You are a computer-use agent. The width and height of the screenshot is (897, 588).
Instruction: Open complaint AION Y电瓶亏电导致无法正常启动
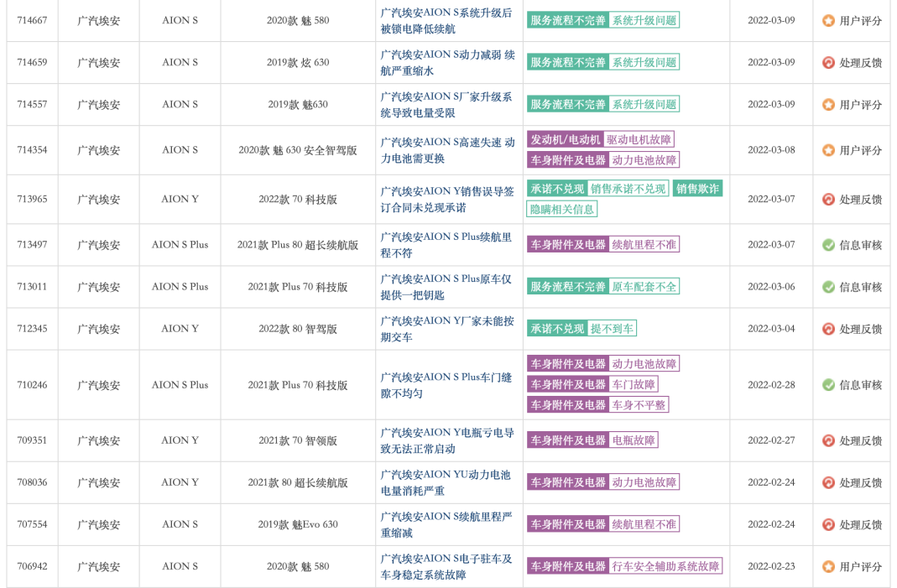[447, 440]
